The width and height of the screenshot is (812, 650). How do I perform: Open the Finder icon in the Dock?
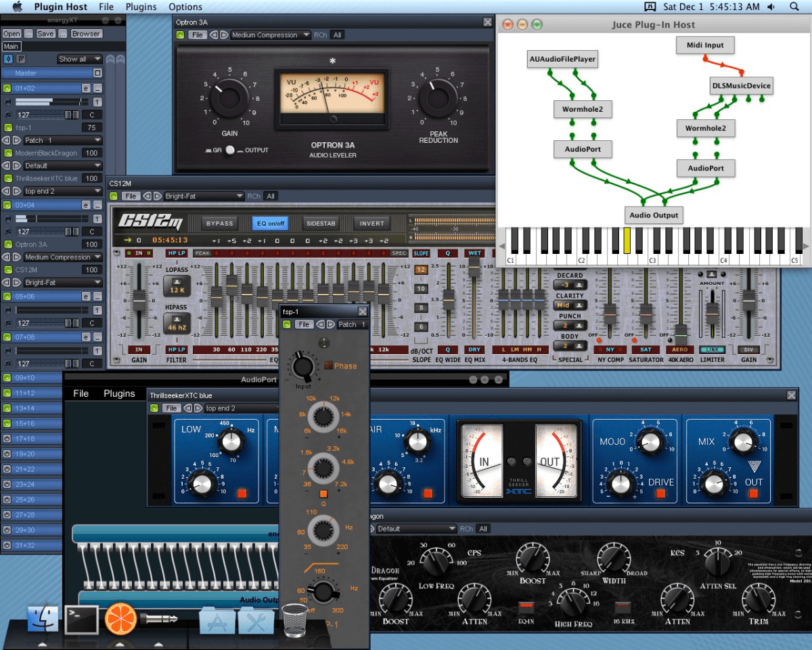click(x=43, y=619)
